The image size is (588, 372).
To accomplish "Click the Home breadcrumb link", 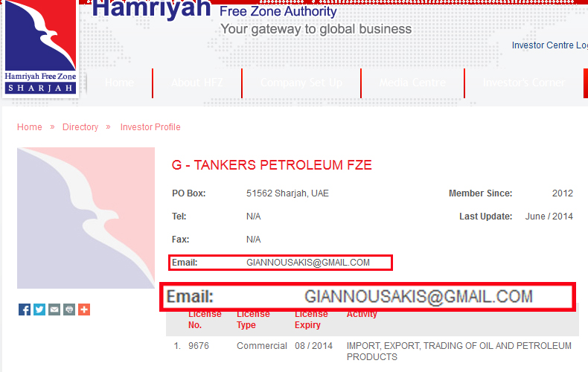I will (x=30, y=127).
